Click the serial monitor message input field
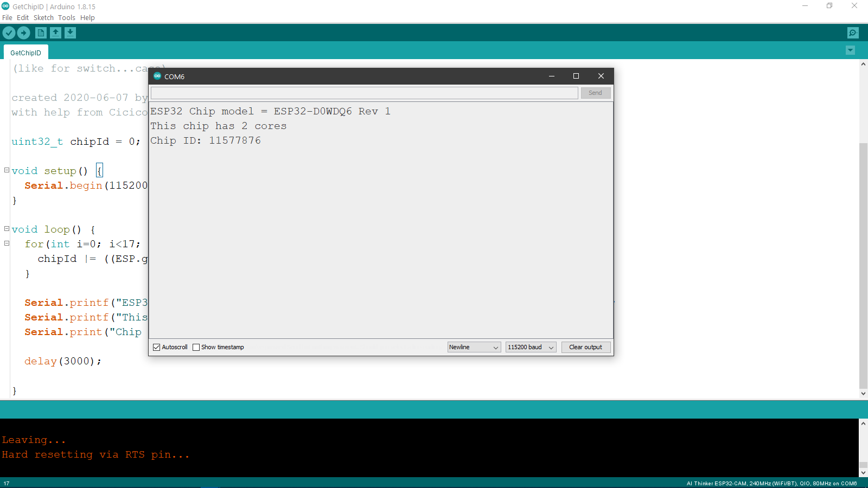This screenshot has height=488, width=868. coord(365,93)
